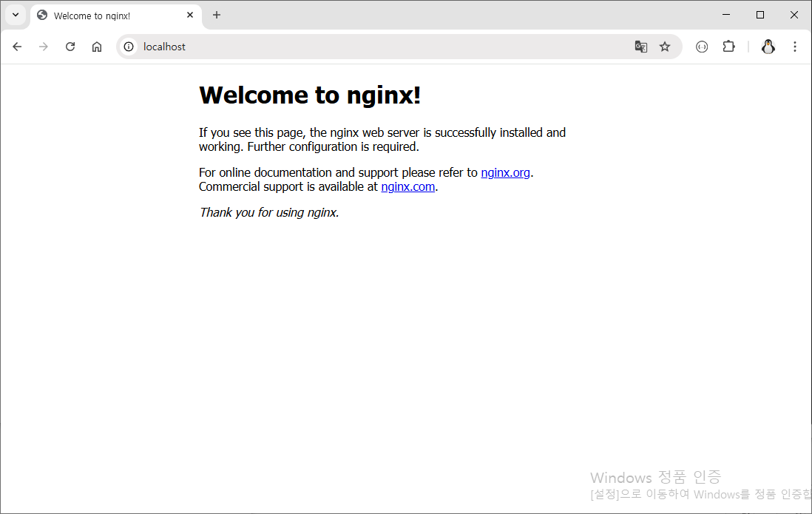
Task: Click 'Further configuration is required.' text
Action: (333, 146)
